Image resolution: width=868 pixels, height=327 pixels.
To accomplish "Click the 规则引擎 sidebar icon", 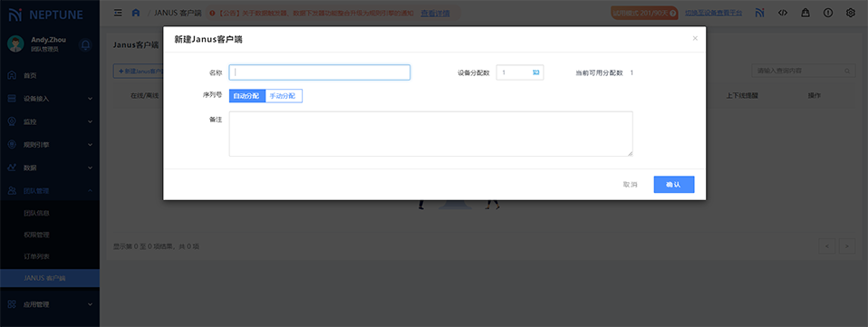I will pos(12,144).
